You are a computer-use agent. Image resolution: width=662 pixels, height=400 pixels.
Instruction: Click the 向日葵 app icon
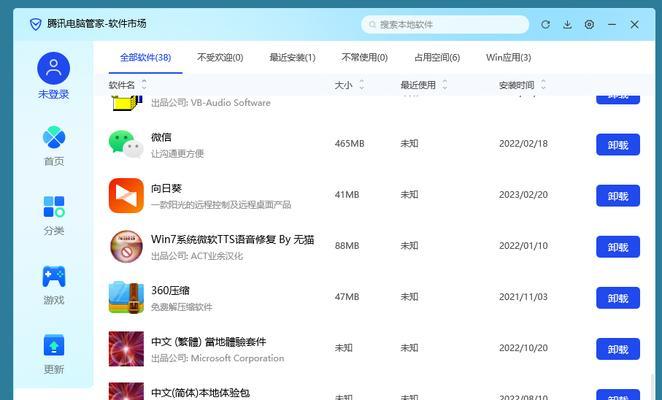click(x=126, y=195)
